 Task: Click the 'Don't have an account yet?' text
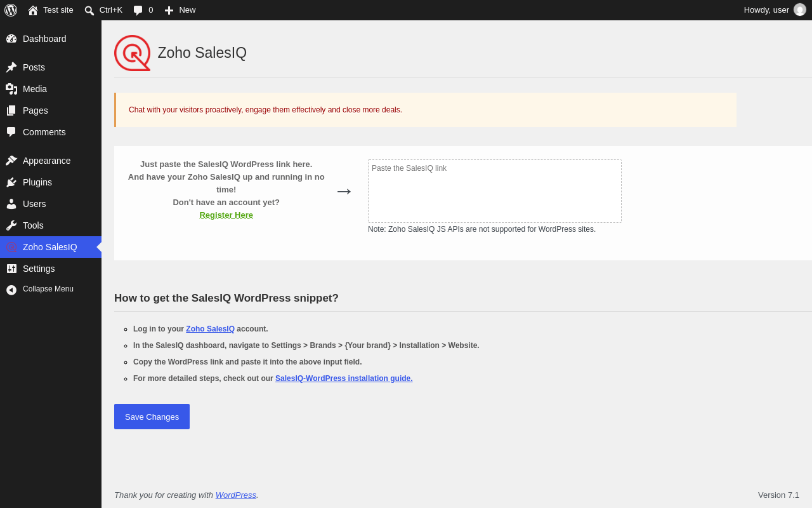226,202
